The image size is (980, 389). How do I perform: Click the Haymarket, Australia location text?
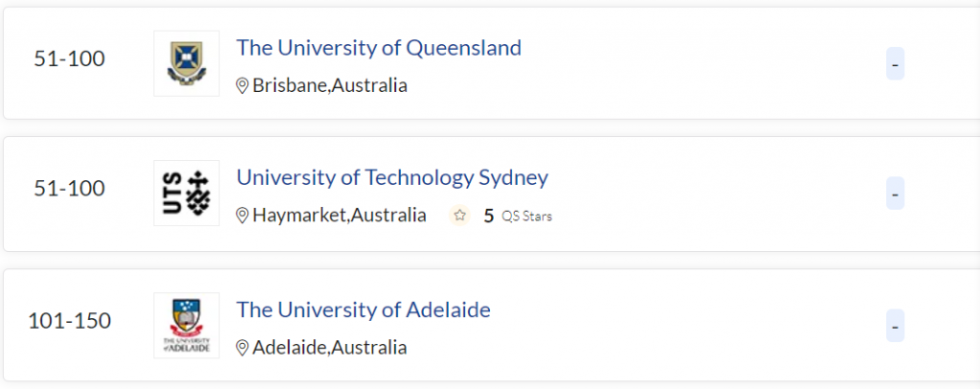coord(339,216)
